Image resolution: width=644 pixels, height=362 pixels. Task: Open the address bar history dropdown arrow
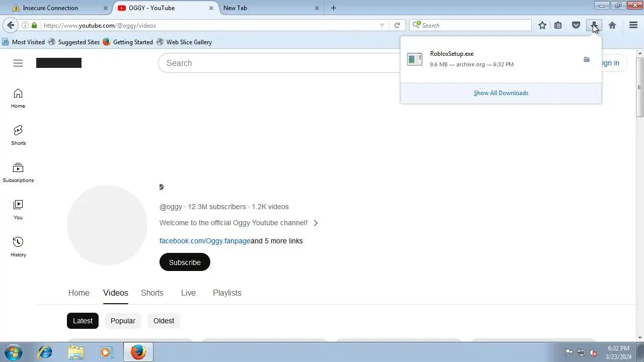[x=382, y=25]
